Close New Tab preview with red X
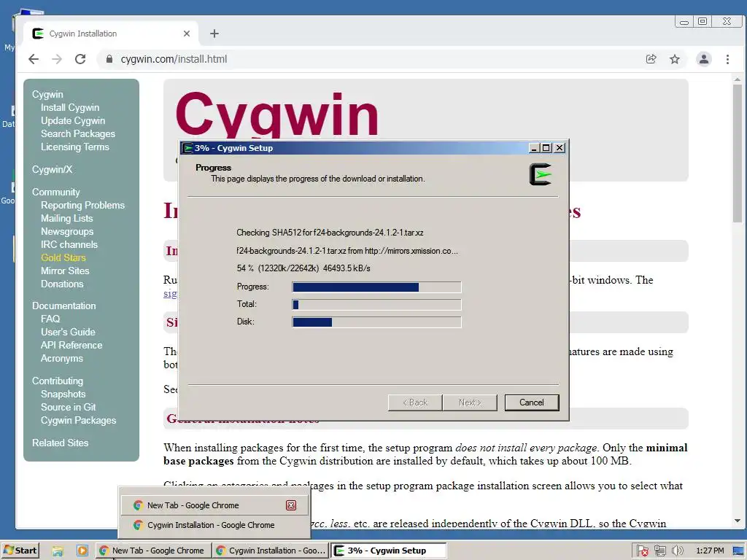The image size is (747, 560). (x=291, y=505)
